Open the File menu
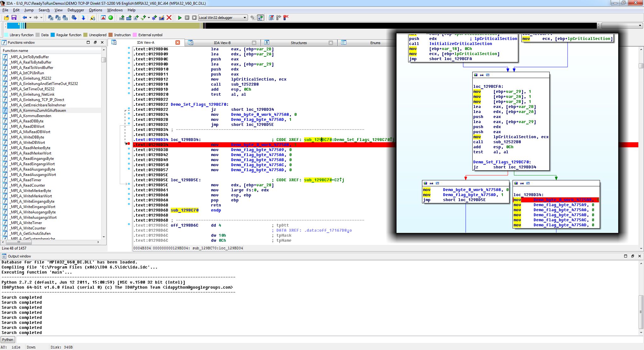The image size is (644, 350). (x=5, y=10)
